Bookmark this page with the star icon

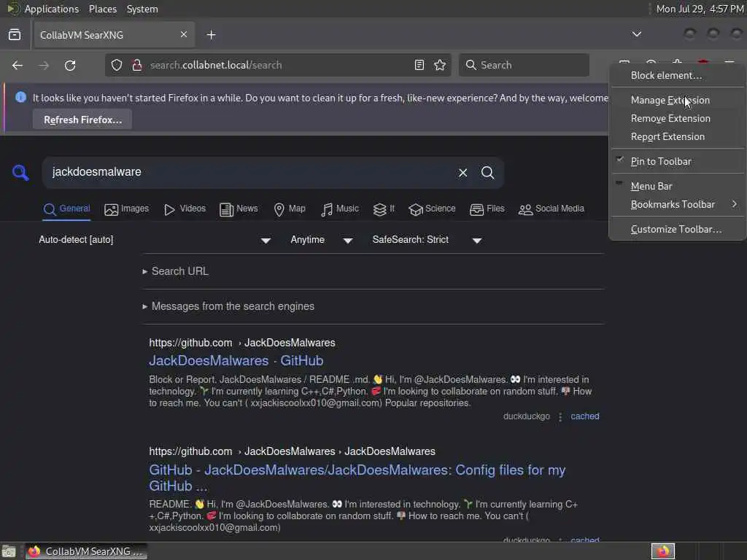(x=440, y=65)
